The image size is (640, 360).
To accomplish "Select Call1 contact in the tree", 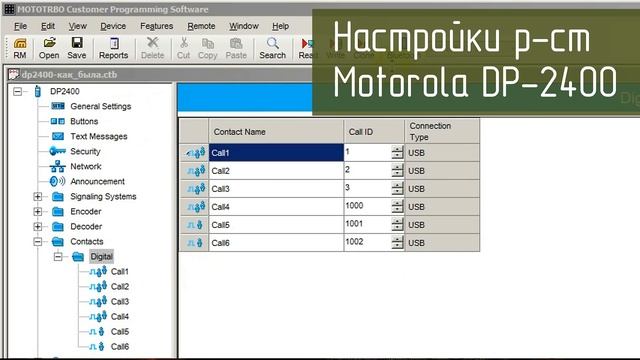I will coord(120,271).
